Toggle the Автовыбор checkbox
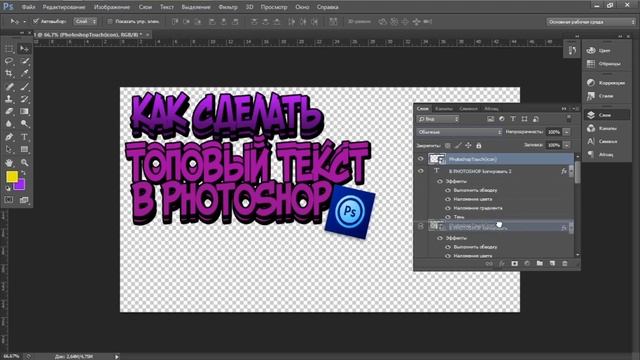 tap(36, 21)
